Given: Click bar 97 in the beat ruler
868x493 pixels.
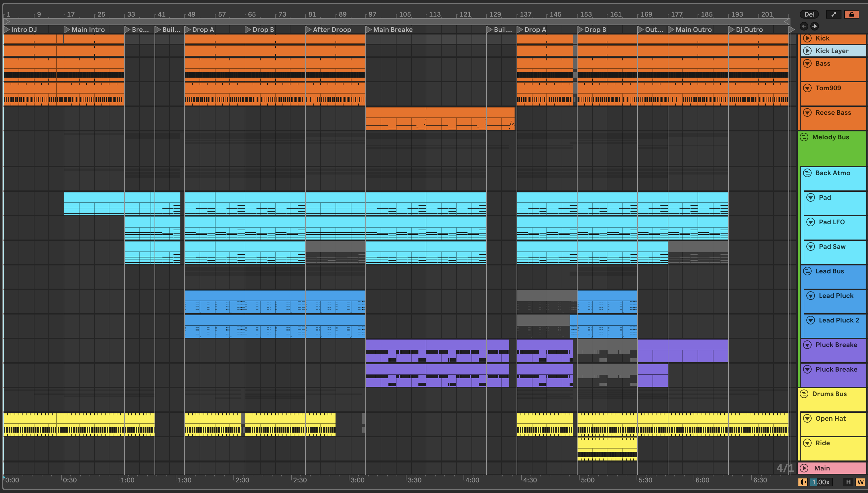Looking at the screenshot, I should point(372,14).
